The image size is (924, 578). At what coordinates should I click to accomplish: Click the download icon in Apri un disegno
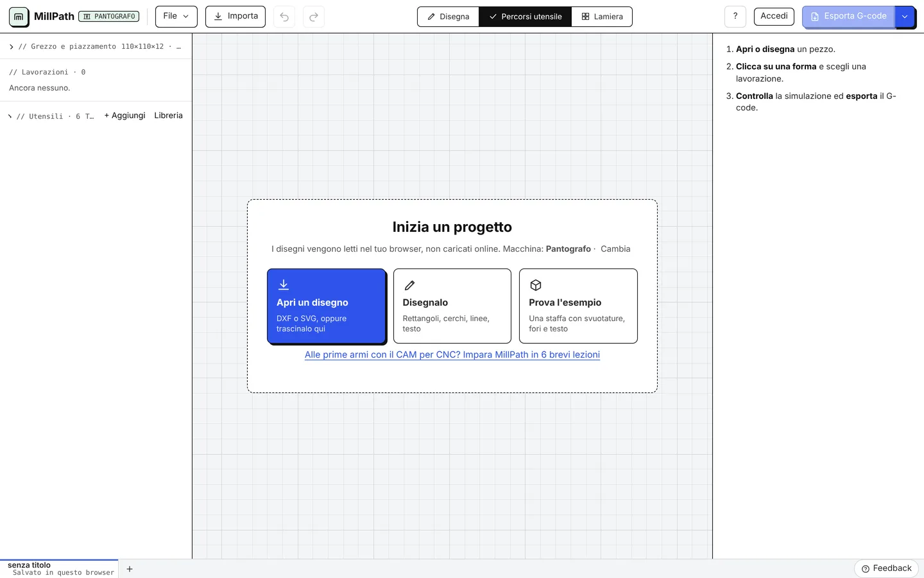[284, 285]
